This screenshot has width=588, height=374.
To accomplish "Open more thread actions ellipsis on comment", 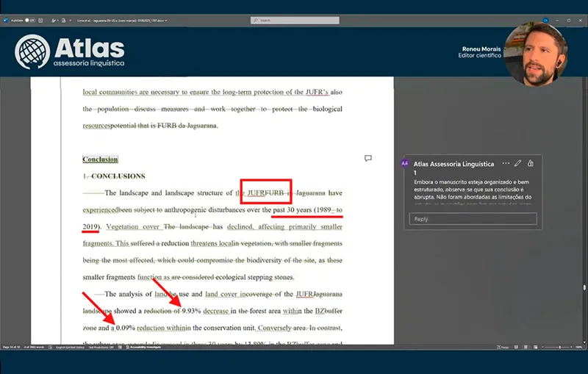I will (x=506, y=163).
